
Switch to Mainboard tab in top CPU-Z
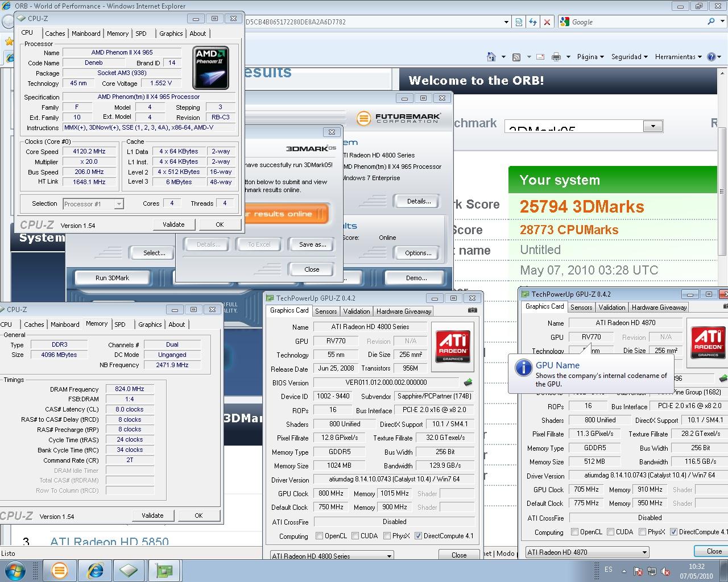tap(86, 34)
